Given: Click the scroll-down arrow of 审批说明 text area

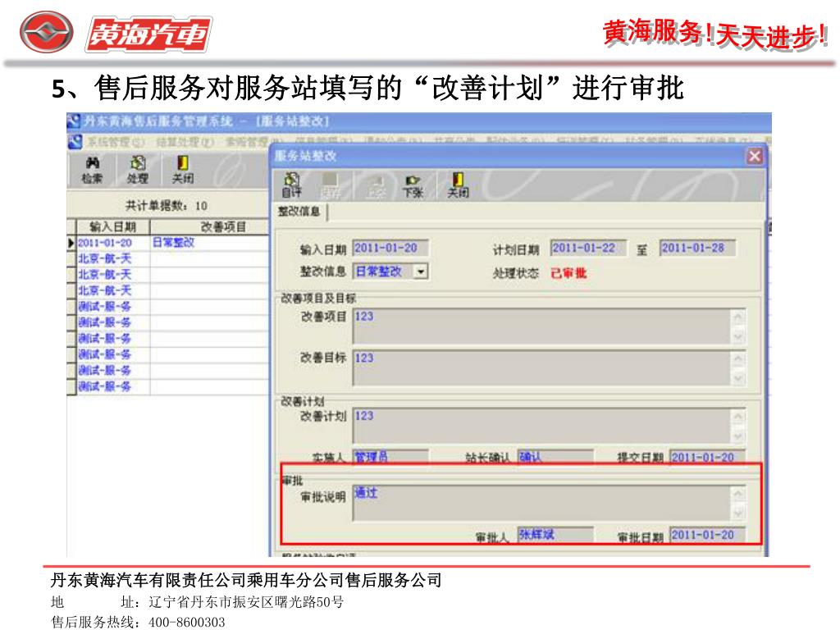Looking at the screenshot, I should (x=738, y=514).
